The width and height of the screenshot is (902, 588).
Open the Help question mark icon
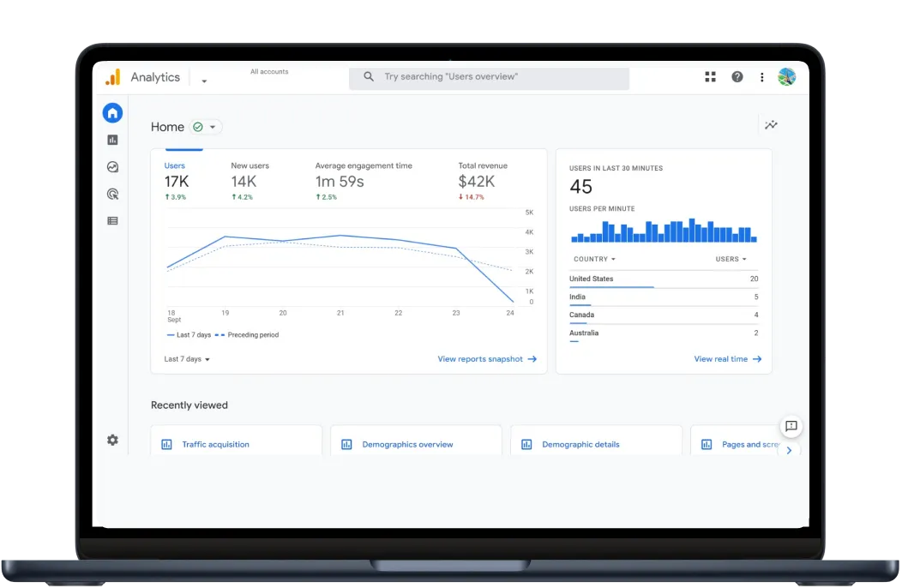click(737, 76)
